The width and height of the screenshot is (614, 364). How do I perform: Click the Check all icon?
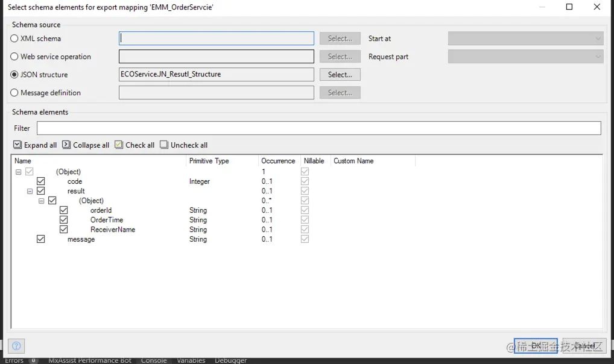(x=119, y=145)
